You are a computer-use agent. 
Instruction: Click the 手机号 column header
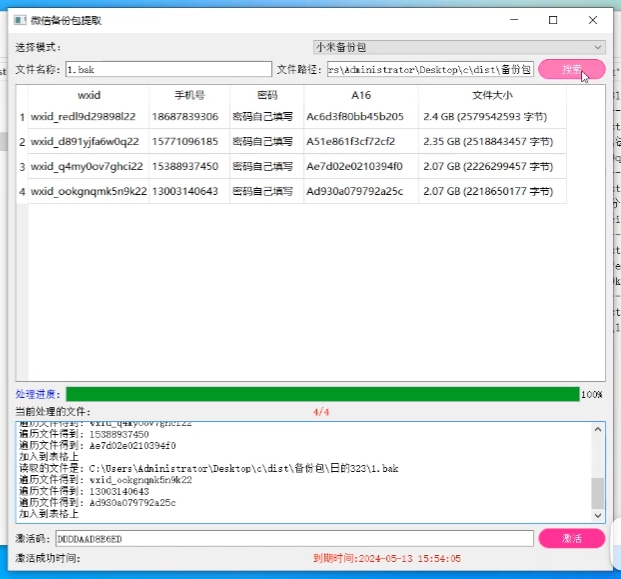pyautogui.click(x=189, y=95)
